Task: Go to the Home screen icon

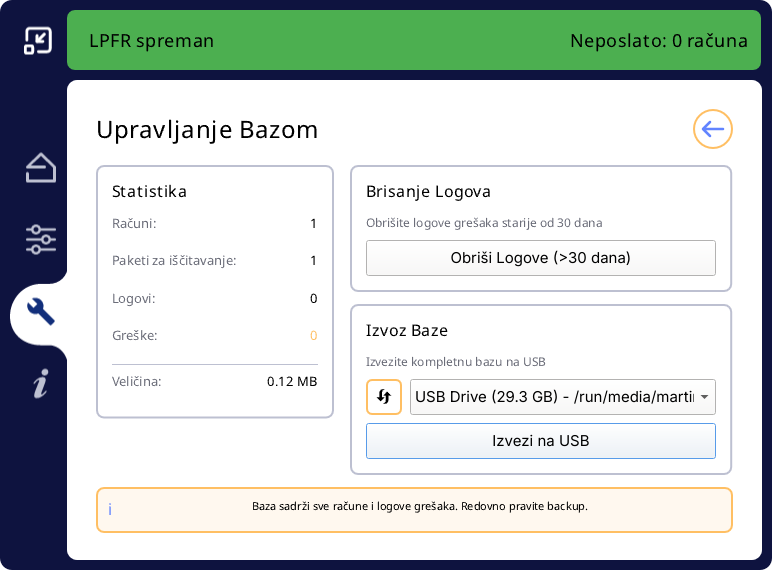Action: pos(41,168)
